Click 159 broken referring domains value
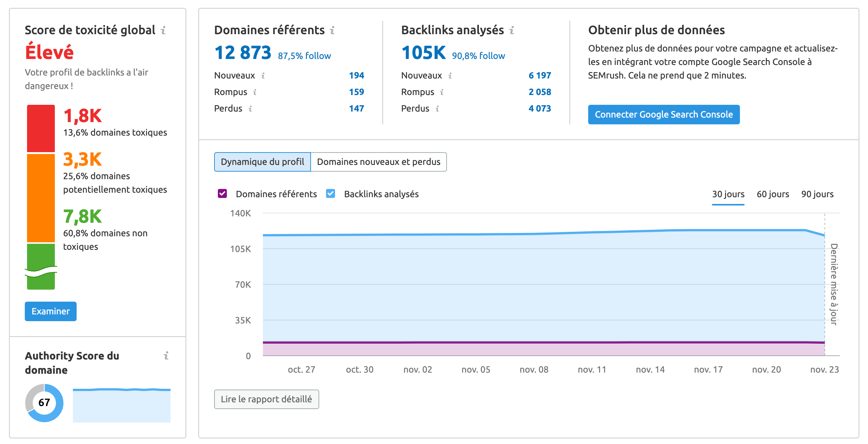 point(356,92)
